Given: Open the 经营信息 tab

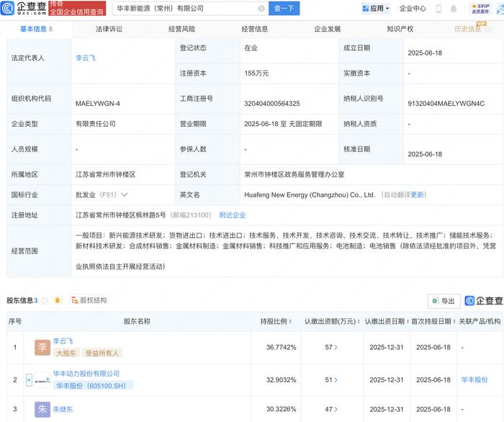Looking at the screenshot, I should pos(255,30).
